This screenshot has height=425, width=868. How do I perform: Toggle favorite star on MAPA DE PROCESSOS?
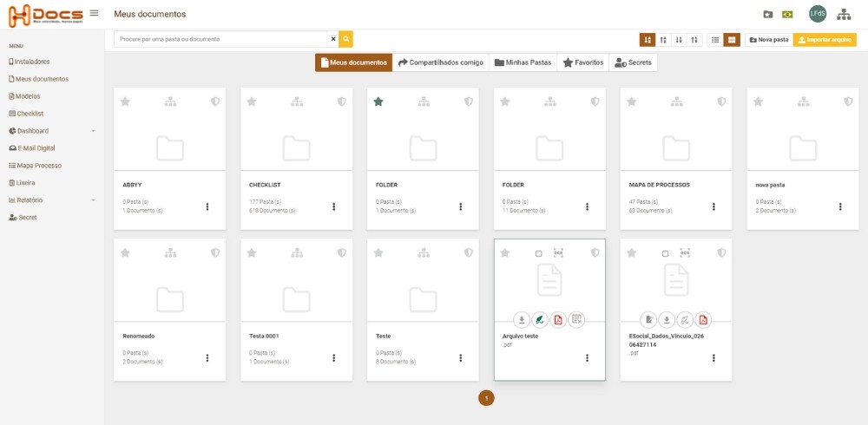coord(631,101)
